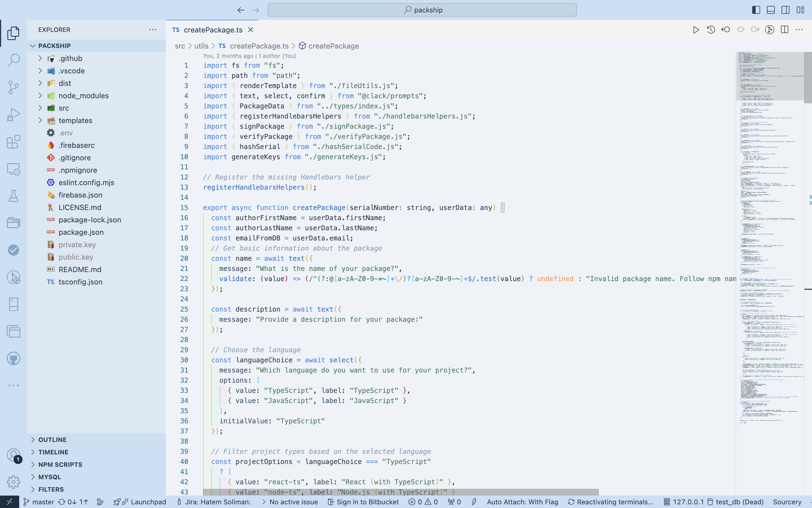Toggle file blame annotations icon in editor toolbar
Image resolution: width=812 pixels, height=508 pixels.
[770, 30]
